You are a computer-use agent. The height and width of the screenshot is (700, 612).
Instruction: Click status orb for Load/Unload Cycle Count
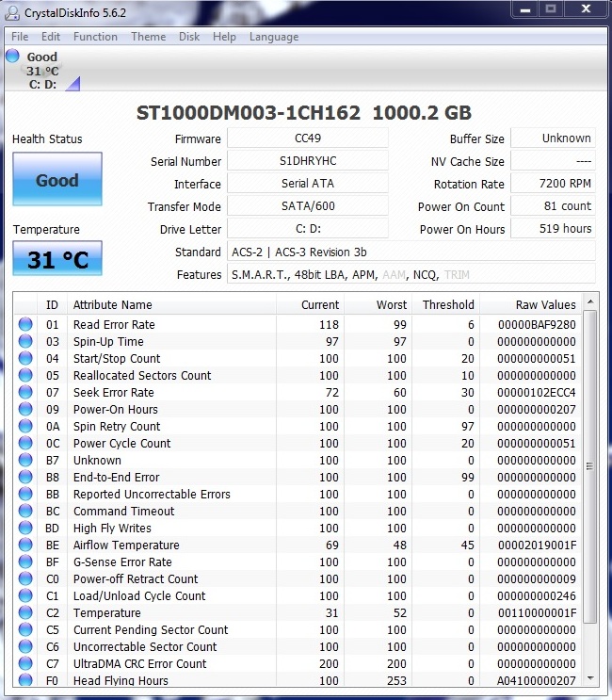tap(25, 595)
